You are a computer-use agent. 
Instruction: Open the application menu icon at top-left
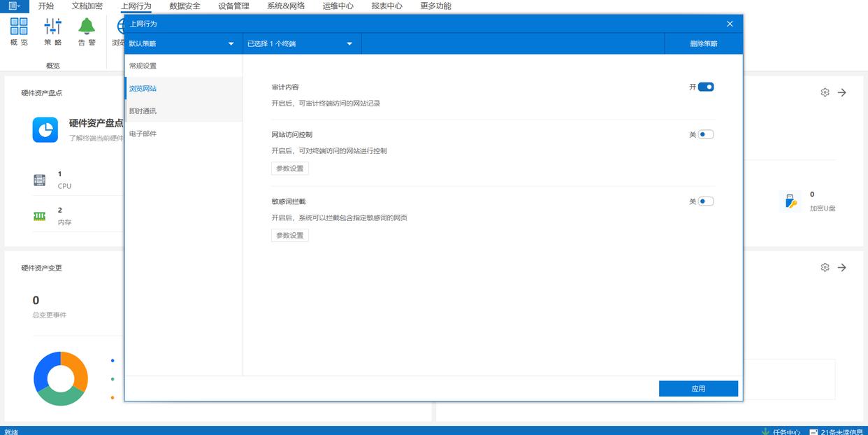coord(14,6)
